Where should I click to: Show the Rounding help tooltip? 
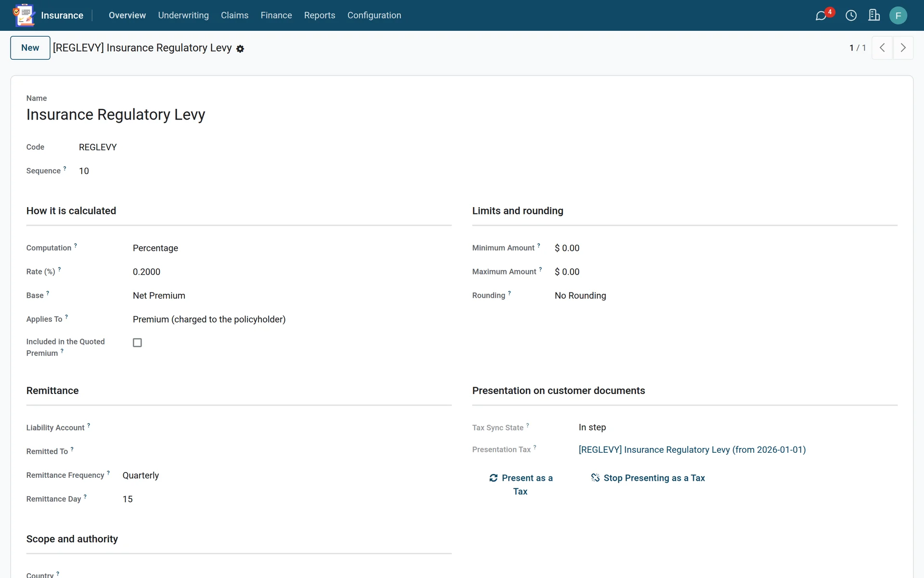point(509,293)
